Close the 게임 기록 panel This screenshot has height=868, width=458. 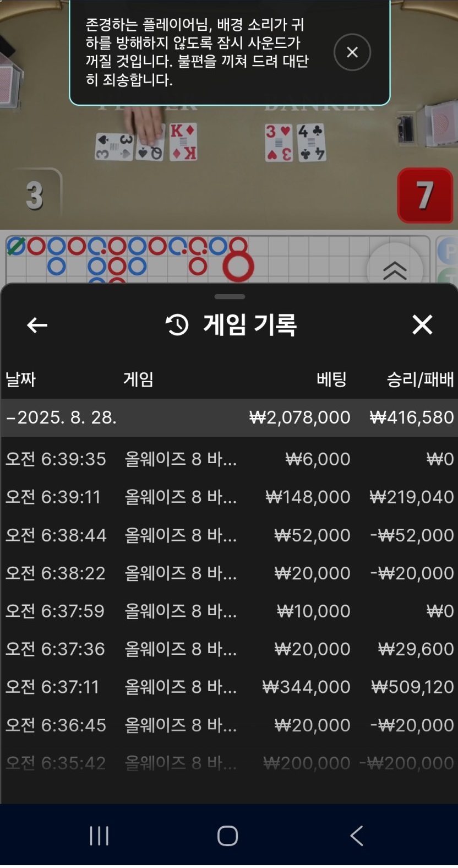point(422,325)
